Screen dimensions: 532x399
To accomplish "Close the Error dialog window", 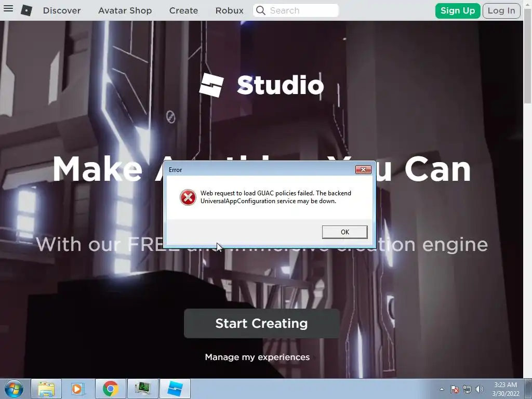I will point(363,170).
